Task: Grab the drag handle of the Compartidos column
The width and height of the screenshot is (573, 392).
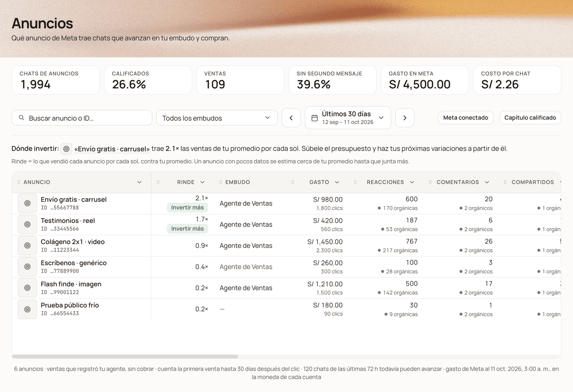Action: pos(505,182)
